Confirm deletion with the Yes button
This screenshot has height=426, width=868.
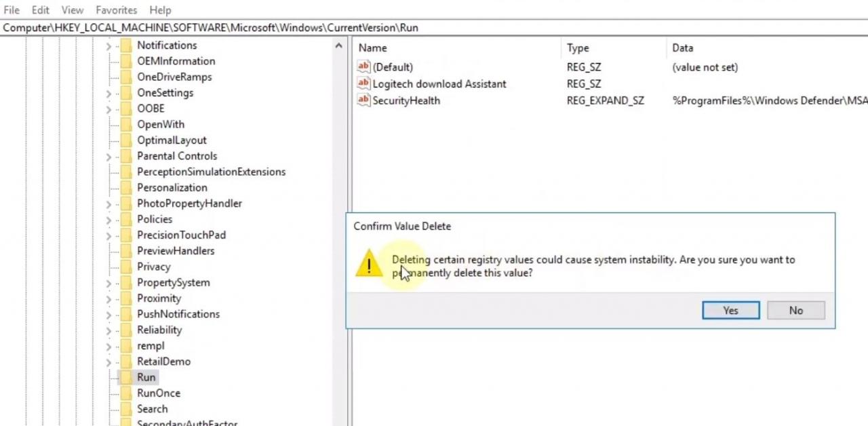731,310
